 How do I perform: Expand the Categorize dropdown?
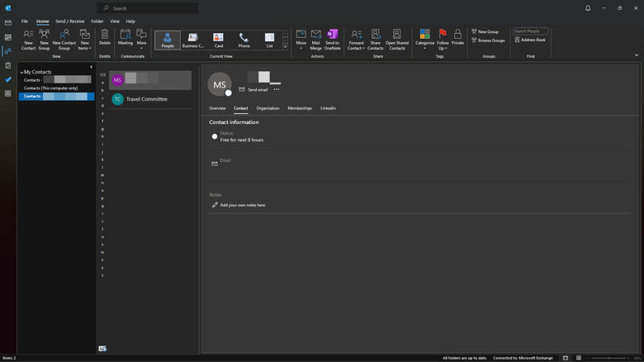[424, 39]
